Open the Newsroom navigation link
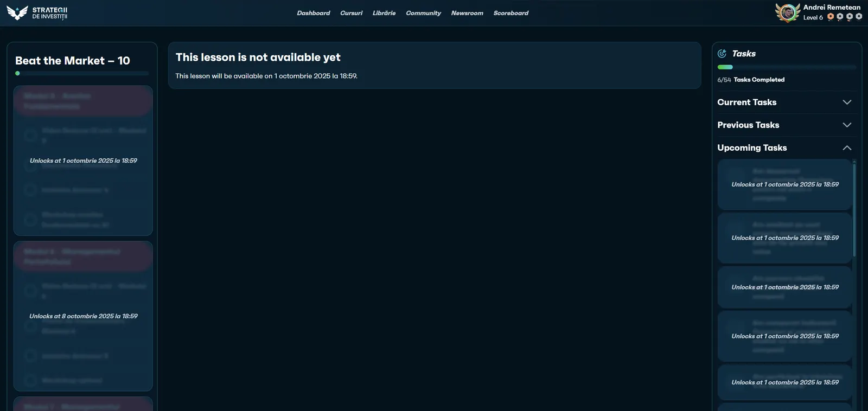Viewport: 868px width, 411px height. pyautogui.click(x=467, y=13)
